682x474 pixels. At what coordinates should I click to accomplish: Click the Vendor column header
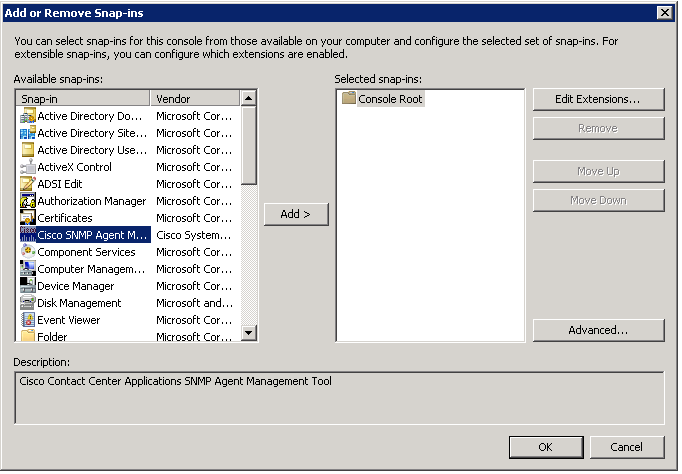195,98
